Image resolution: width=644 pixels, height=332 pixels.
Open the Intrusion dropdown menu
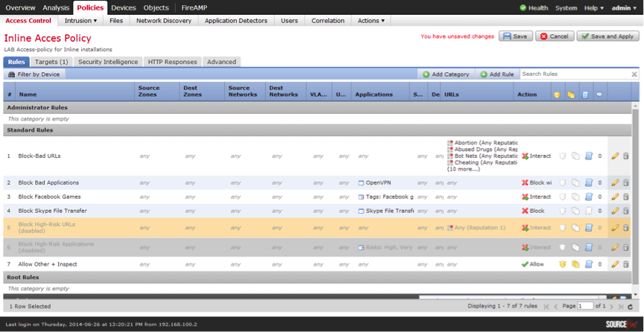pos(81,21)
